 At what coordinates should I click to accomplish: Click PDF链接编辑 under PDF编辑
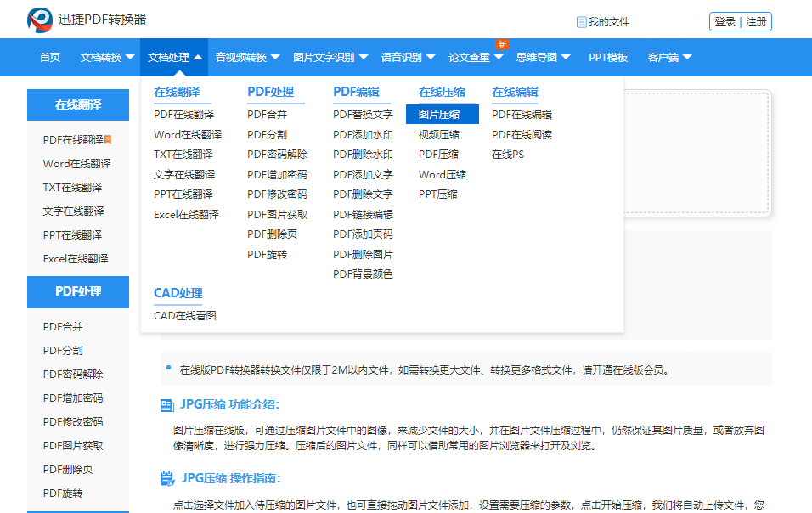(x=363, y=214)
